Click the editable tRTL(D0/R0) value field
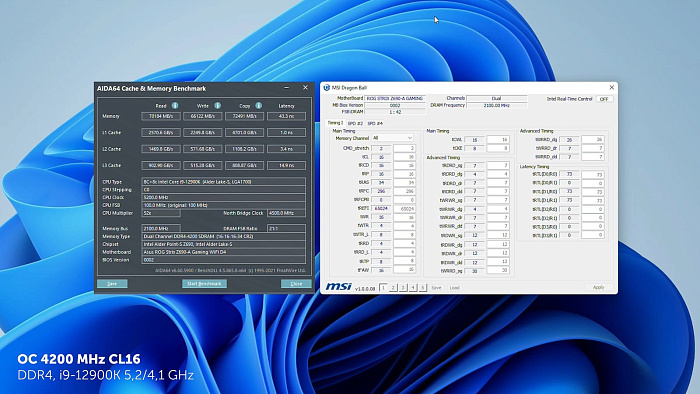Image resolution: width=700 pixels, height=394 pixels. click(593, 174)
